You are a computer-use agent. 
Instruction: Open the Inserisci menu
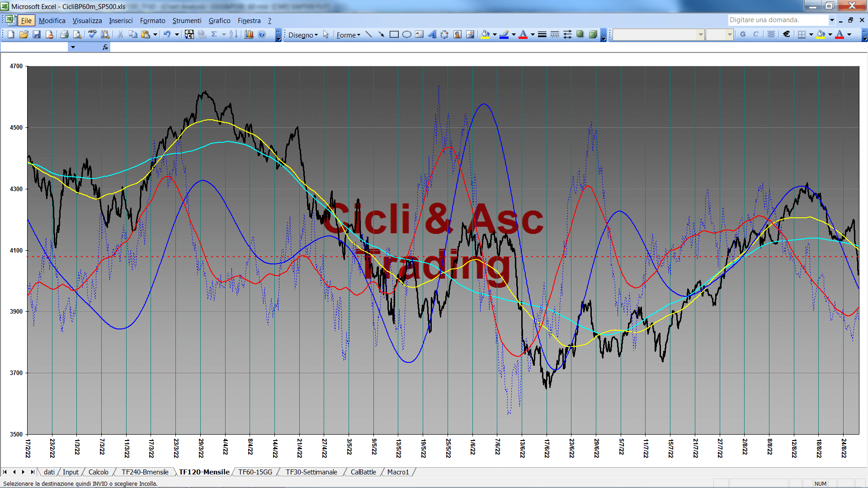point(121,21)
